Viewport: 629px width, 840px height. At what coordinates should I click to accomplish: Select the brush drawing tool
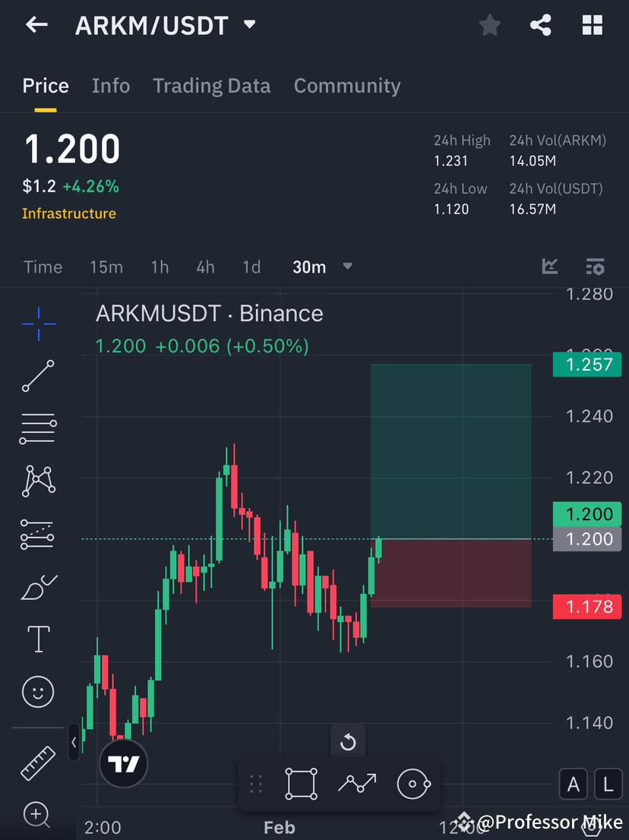click(38, 586)
